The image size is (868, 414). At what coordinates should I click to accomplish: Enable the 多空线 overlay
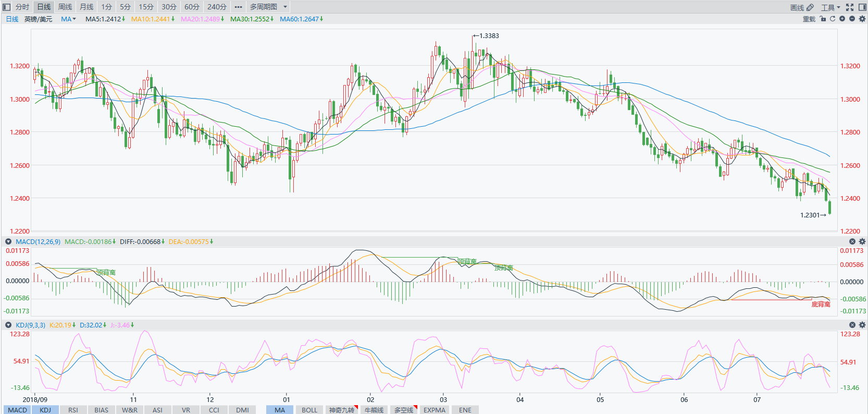404,410
